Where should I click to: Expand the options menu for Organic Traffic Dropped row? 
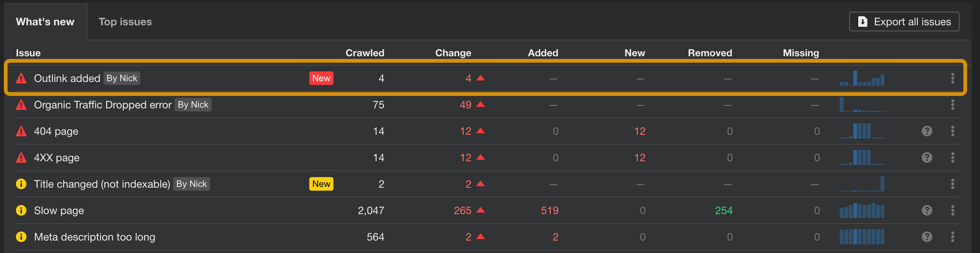pos(952,105)
